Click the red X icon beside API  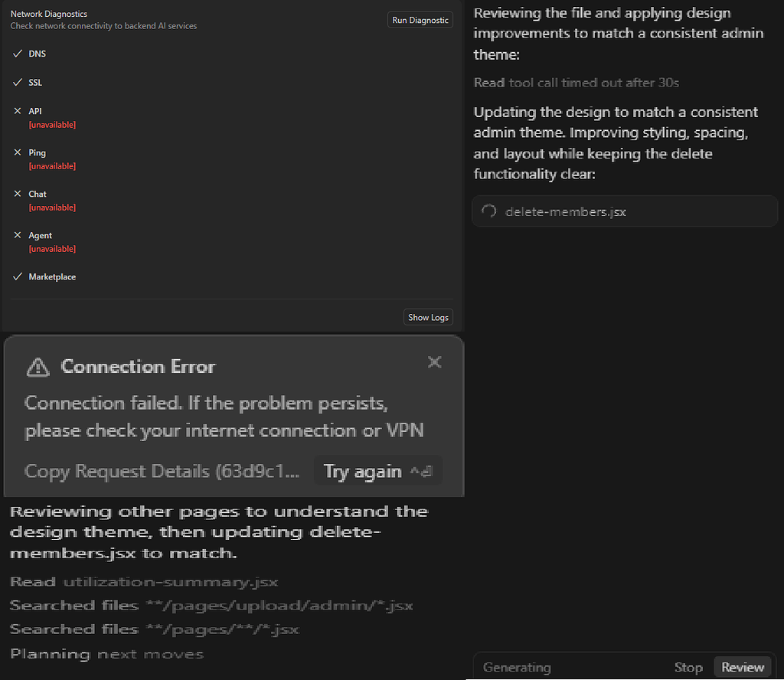point(18,111)
